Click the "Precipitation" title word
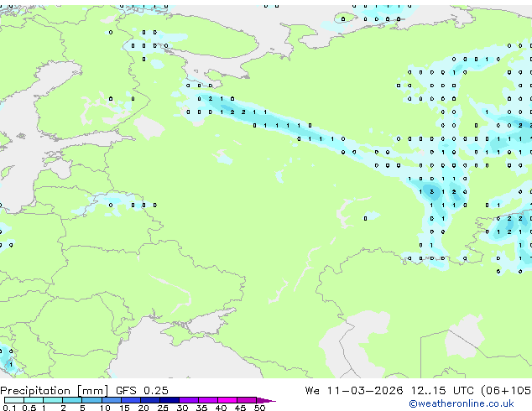The height and width of the screenshot is (411, 532). 35,391
